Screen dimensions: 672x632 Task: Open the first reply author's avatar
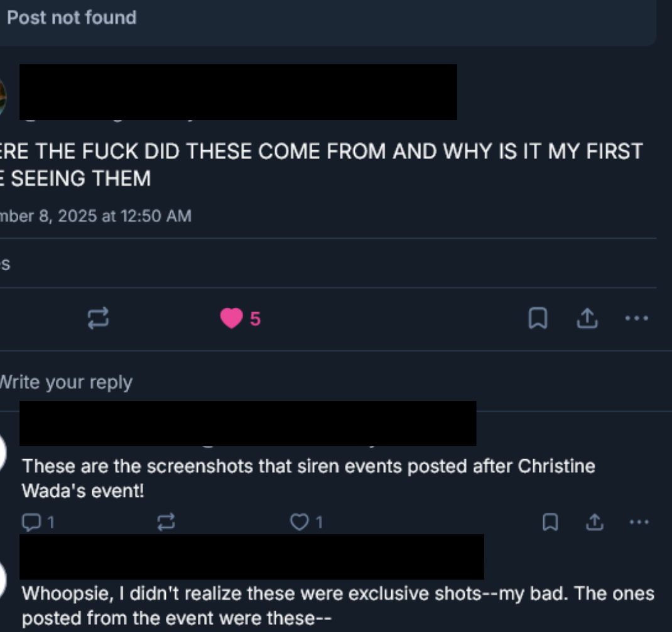(3, 452)
